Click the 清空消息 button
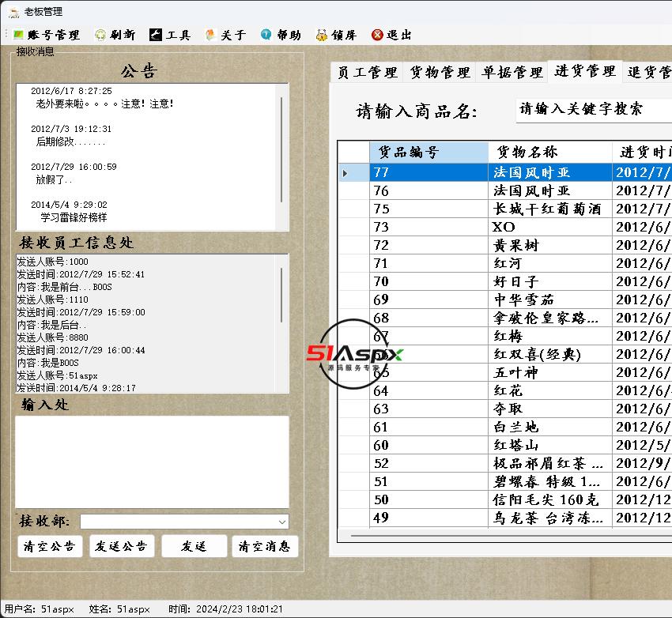The height and width of the screenshot is (618, 672). tap(265, 546)
